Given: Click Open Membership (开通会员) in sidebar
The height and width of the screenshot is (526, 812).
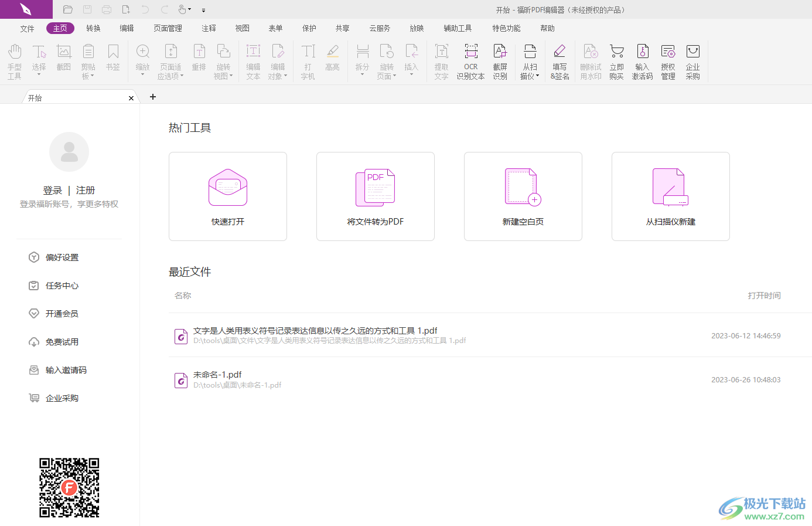Looking at the screenshot, I should pyautogui.click(x=54, y=314).
